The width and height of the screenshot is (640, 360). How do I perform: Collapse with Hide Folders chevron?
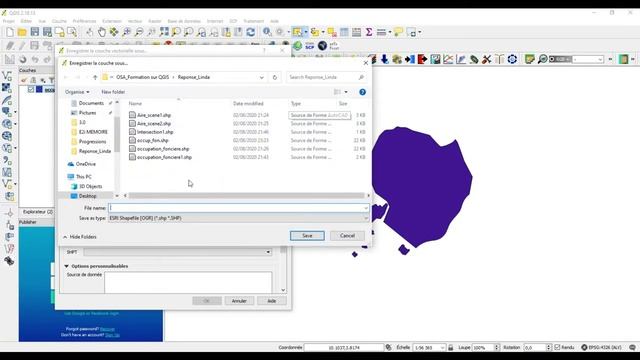tap(65, 237)
